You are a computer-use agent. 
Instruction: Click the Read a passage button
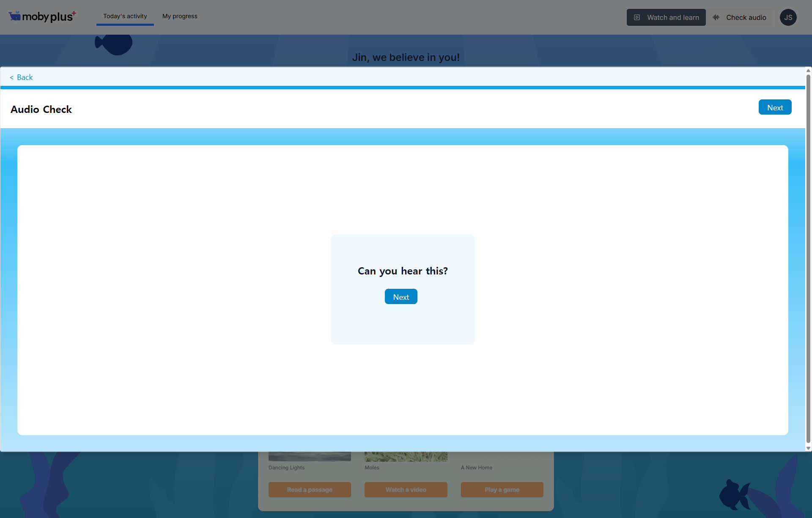point(310,490)
